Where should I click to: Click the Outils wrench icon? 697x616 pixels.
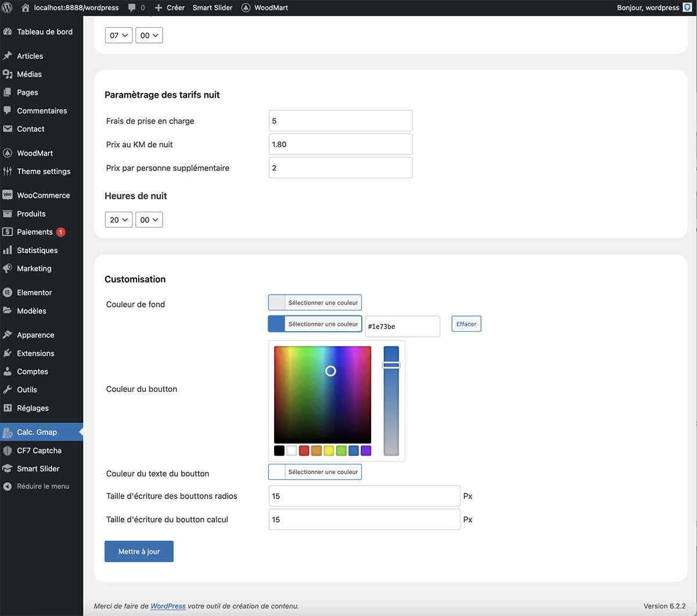(x=8, y=390)
